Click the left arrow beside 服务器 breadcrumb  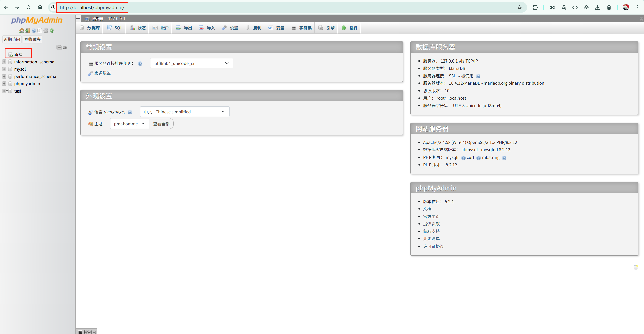pos(78,18)
